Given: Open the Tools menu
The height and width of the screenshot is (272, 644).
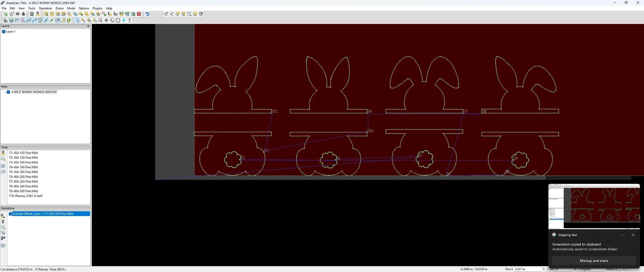Looking at the screenshot, I should pyautogui.click(x=32, y=8).
